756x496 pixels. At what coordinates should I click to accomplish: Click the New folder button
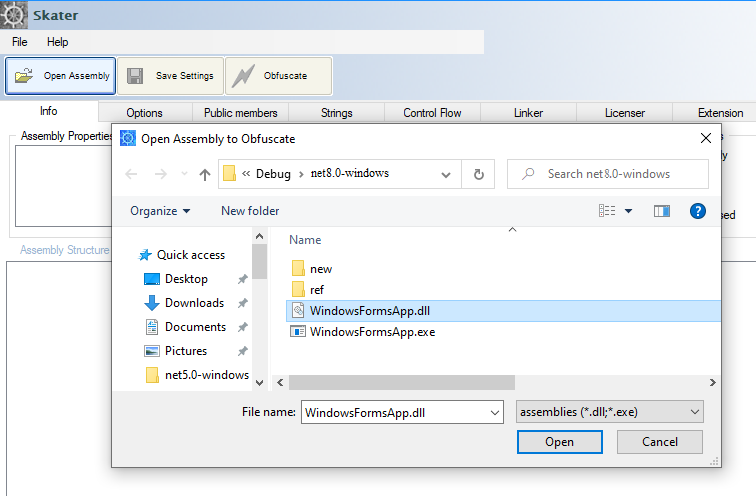point(250,211)
